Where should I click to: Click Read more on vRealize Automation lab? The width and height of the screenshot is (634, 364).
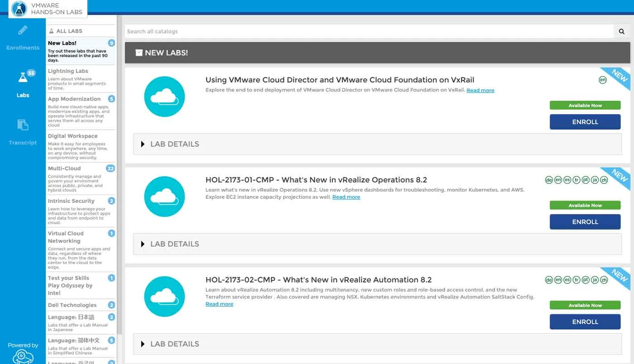click(x=219, y=304)
